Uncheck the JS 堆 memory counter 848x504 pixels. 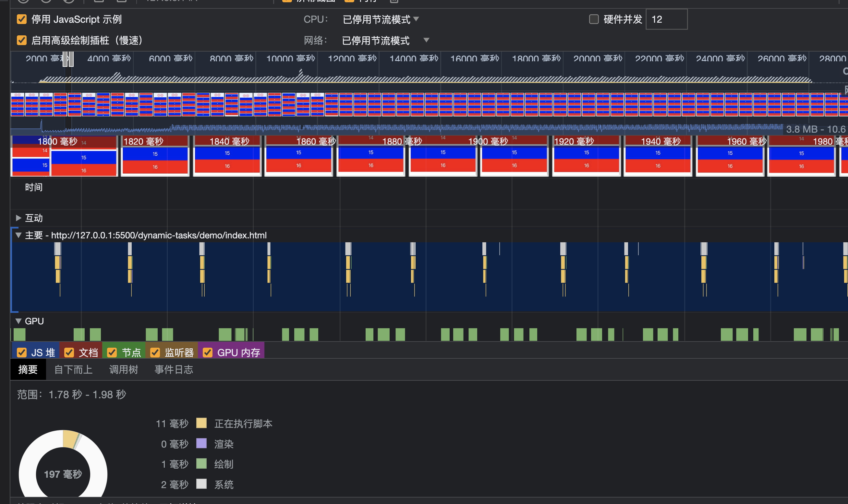coord(22,352)
